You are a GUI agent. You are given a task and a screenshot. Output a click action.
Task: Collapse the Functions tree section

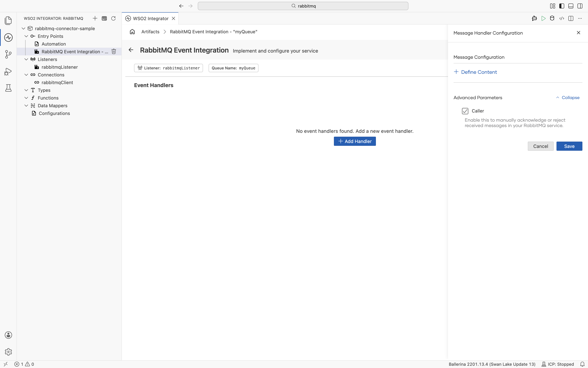point(26,98)
